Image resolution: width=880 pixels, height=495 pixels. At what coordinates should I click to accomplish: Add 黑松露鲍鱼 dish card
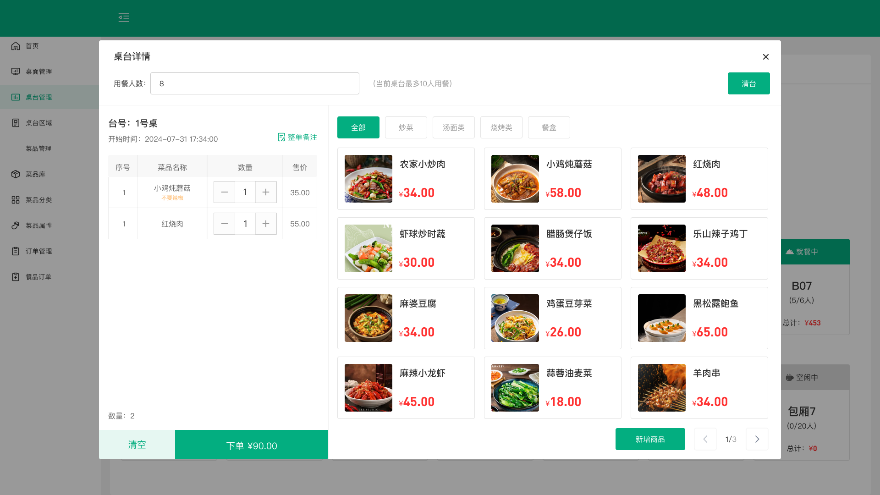(699, 318)
